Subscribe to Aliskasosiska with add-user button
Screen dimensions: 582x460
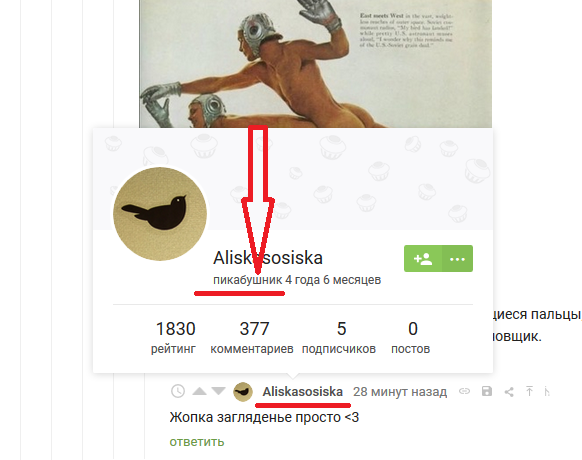[x=423, y=258]
